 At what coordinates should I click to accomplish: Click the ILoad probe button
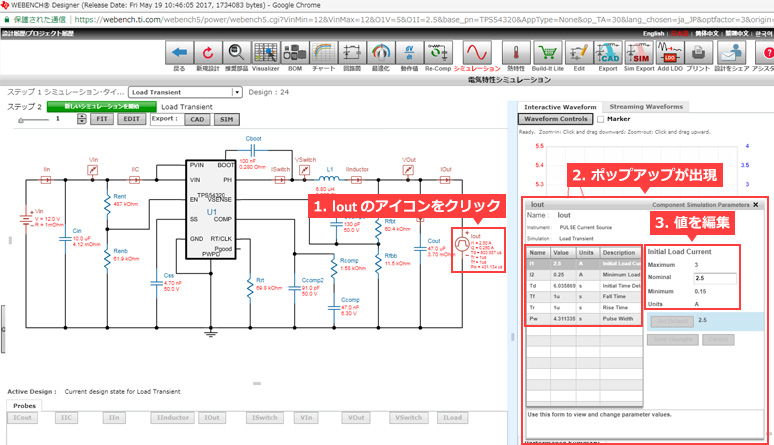tap(452, 418)
